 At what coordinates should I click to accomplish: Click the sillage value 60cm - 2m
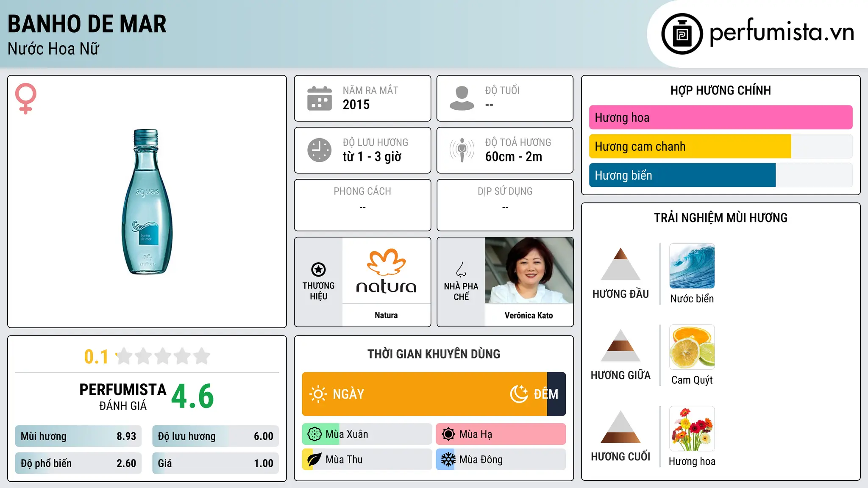(514, 157)
